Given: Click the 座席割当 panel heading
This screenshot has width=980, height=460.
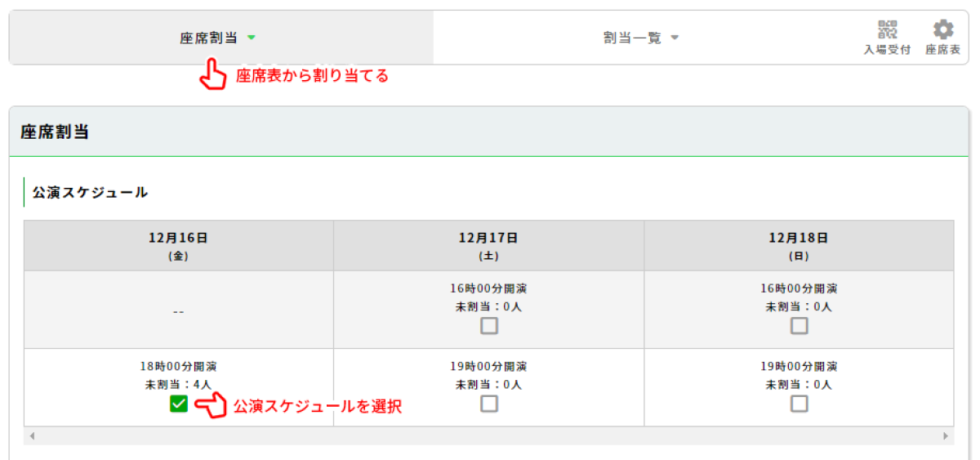Looking at the screenshot, I should coord(55,132).
